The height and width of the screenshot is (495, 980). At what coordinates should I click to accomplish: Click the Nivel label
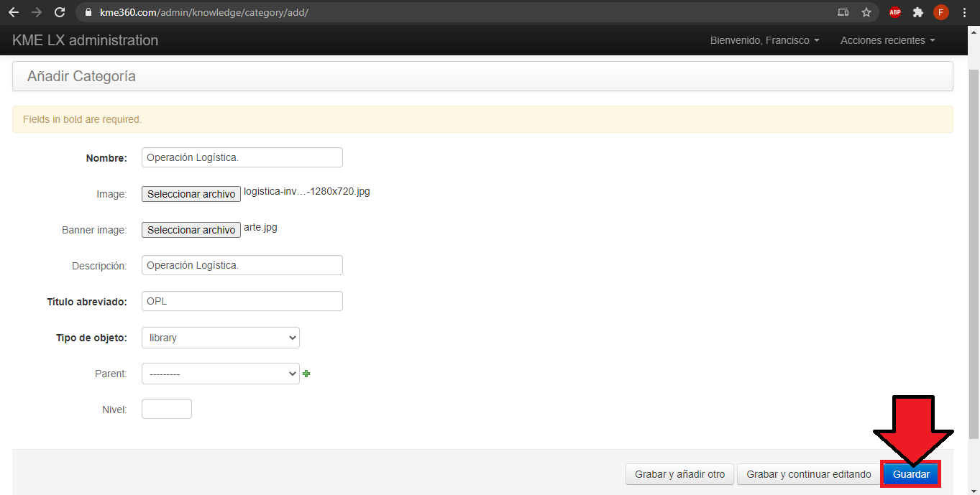pos(114,410)
